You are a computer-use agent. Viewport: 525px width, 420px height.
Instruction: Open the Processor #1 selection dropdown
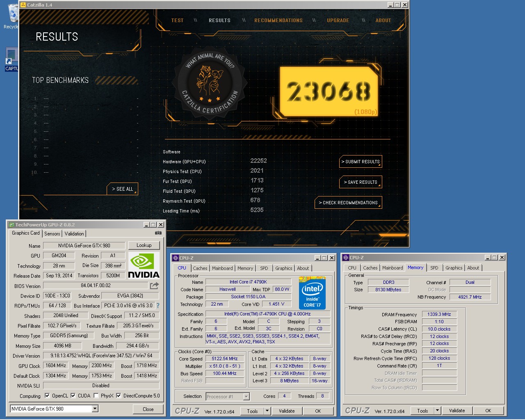coord(246,397)
